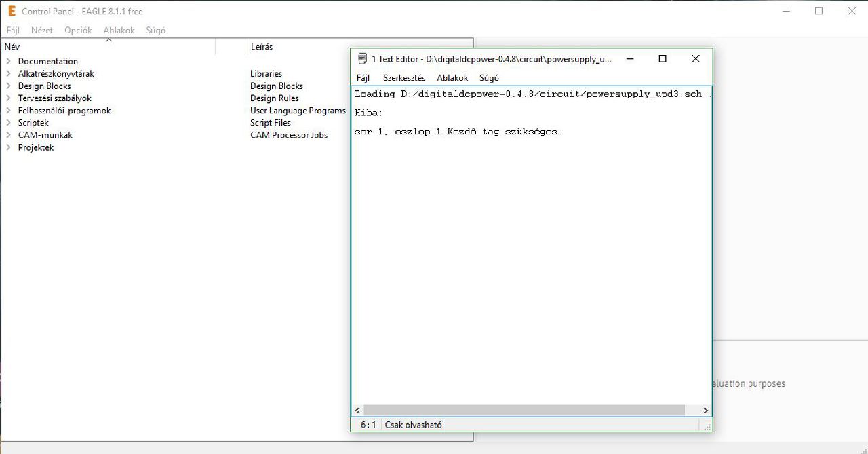Open Control Panel Fájl menu
868x454 pixels.
pyautogui.click(x=13, y=30)
